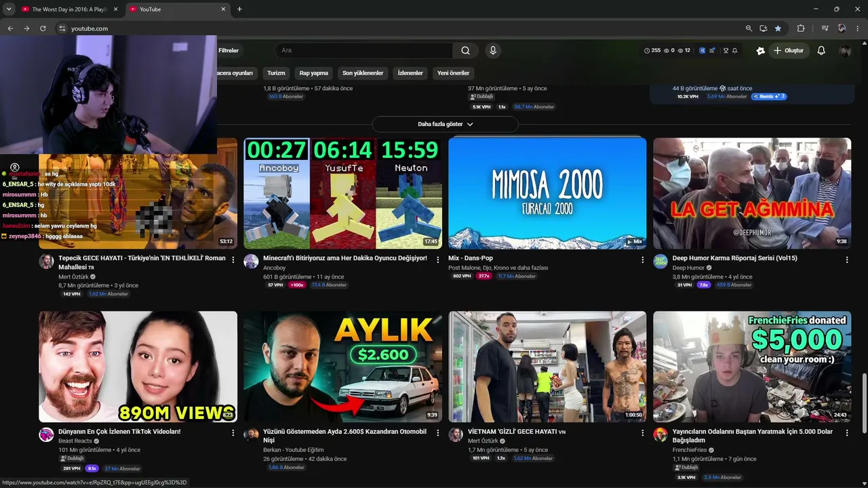Open options menu for Tepecik GECE HAYATI video

(233, 260)
